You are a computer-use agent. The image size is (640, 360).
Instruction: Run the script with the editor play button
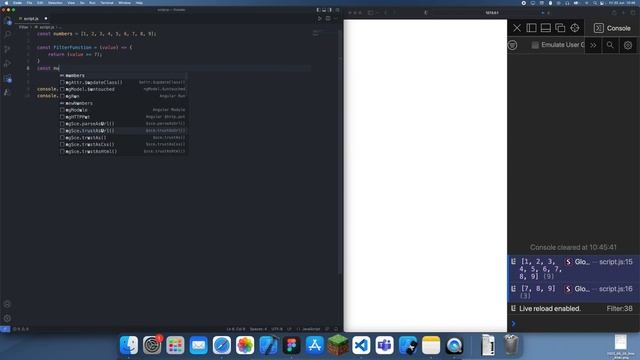coord(320,18)
